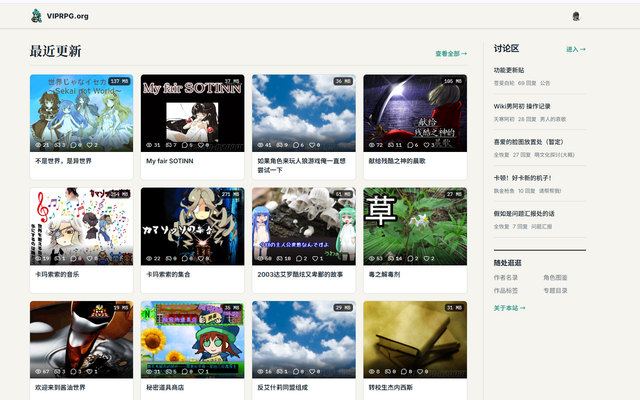
Task: Click the 公告 tag under 功能更新贴
Action: point(545,83)
